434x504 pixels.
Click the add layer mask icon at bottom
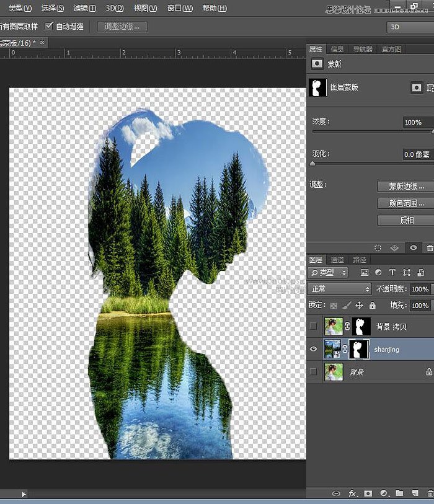click(x=368, y=493)
